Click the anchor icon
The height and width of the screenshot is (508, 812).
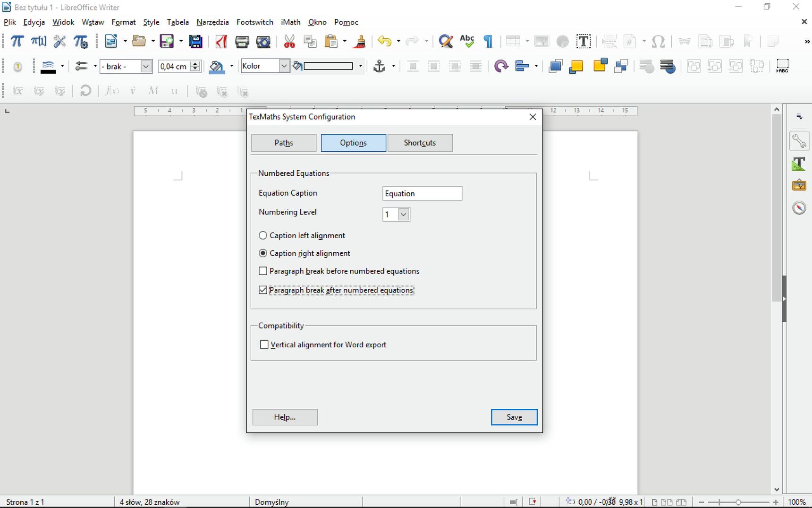click(x=379, y=66)
